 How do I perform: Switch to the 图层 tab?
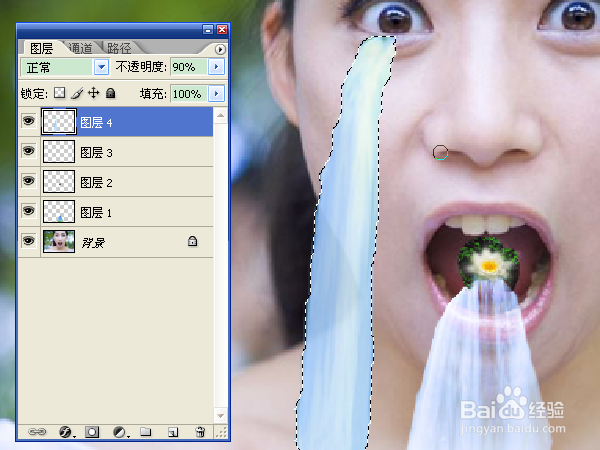click(41, 48)
